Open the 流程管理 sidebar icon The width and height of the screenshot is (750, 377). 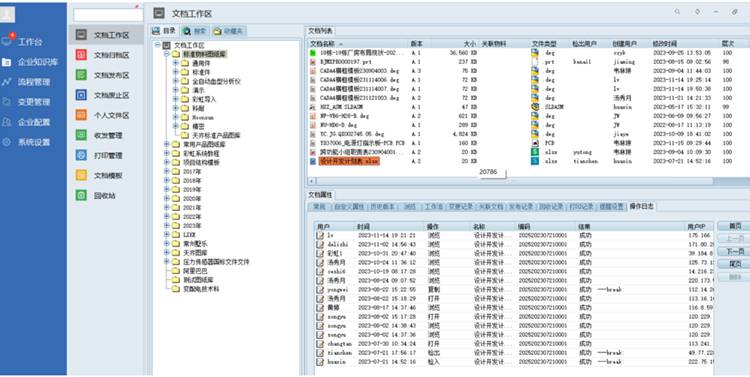click(7, 82)
